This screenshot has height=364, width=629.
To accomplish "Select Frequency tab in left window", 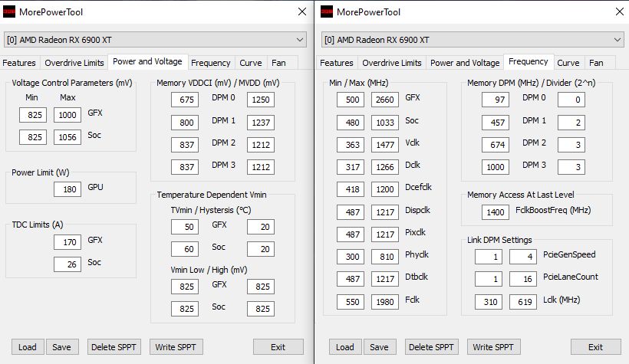I will pos(211,63).
